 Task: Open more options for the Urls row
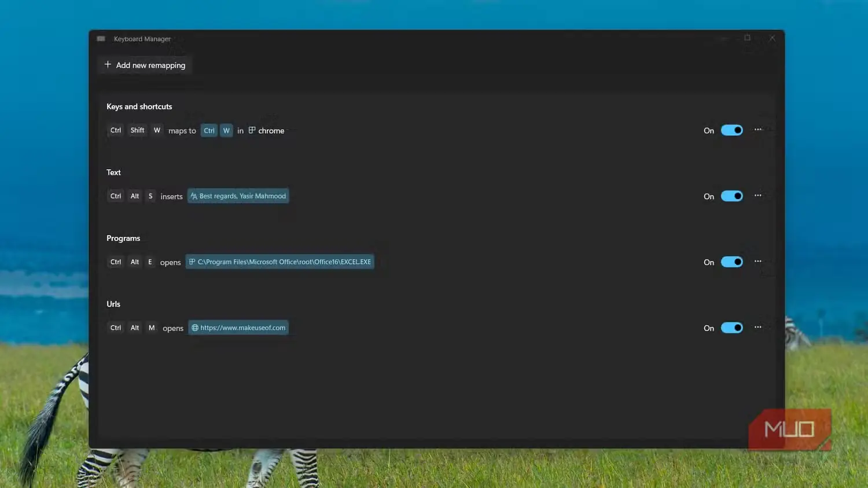[758, 327]
